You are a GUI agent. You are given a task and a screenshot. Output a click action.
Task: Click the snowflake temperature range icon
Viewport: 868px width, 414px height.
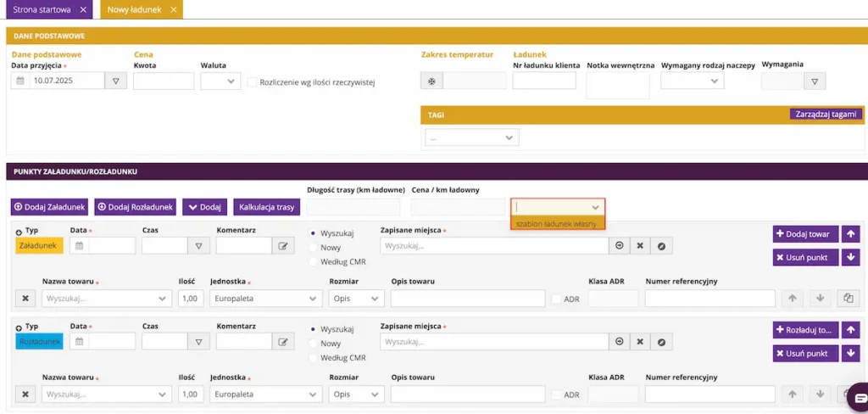(431, 81)
